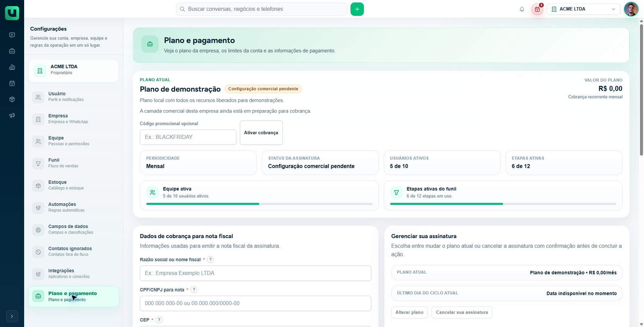
Task: Click the R$ 0,00 plan value
Action: [x=610, y=88]
